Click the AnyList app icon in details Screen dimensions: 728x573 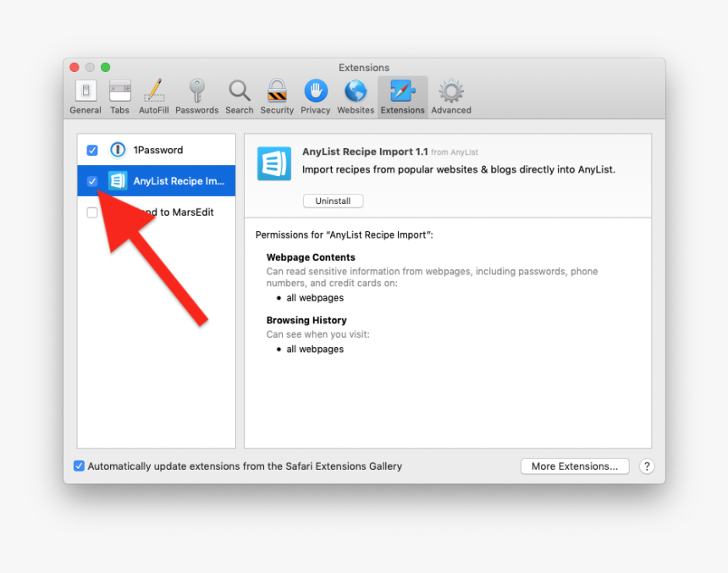click(273, 163)
